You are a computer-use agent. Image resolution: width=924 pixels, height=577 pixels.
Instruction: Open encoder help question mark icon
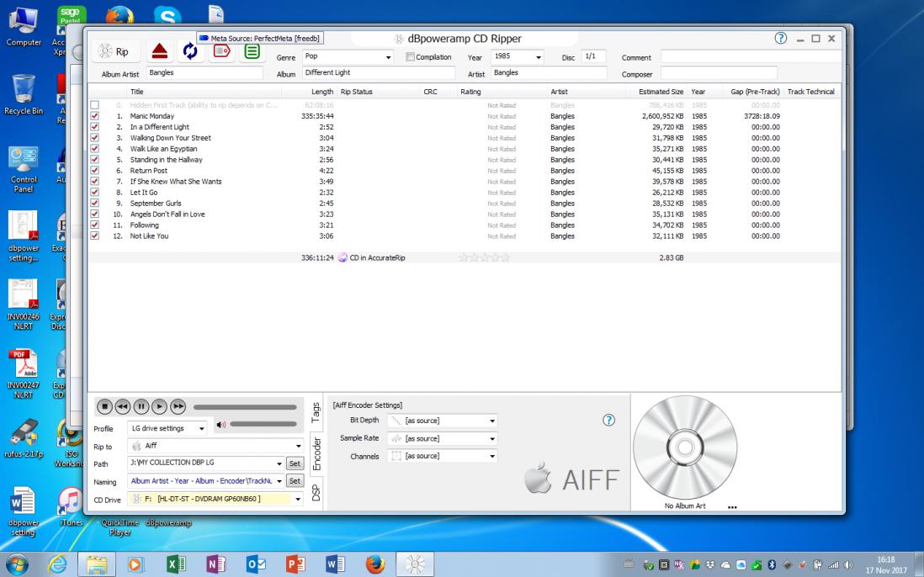click(608, 420)
